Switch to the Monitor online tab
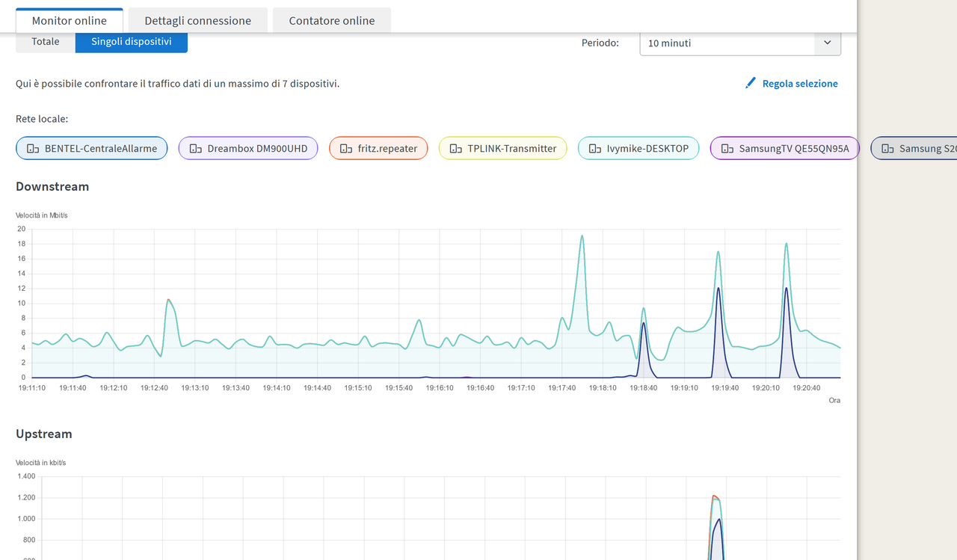Screen dimensions: 957x560 69,20
